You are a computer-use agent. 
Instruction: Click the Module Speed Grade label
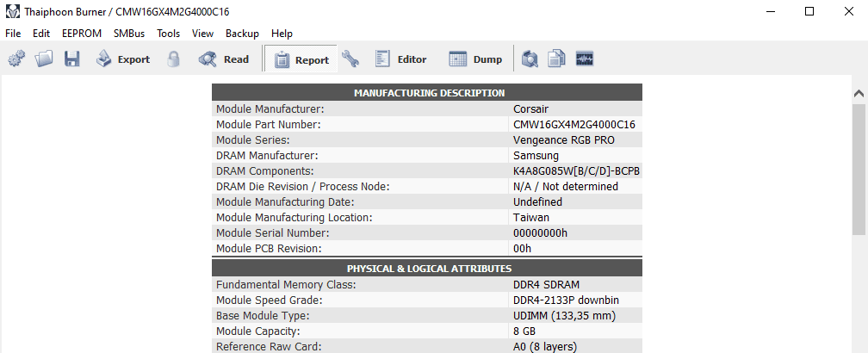coord(269,300)
